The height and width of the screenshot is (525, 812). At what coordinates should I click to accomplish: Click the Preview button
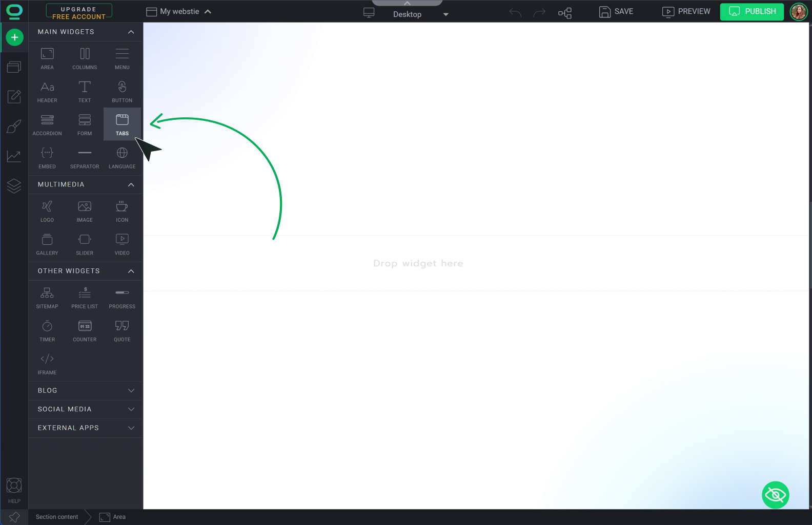coord(686,11)
